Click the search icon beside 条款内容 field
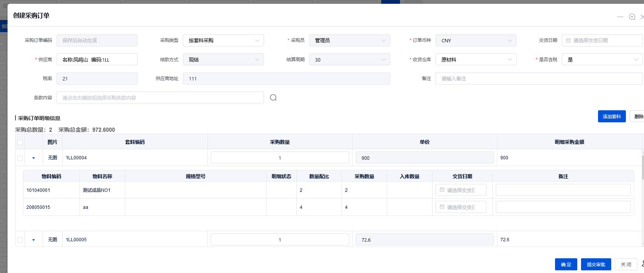This screenshot has height=273, width=644. pyautogui.click(x=273, y=98)
